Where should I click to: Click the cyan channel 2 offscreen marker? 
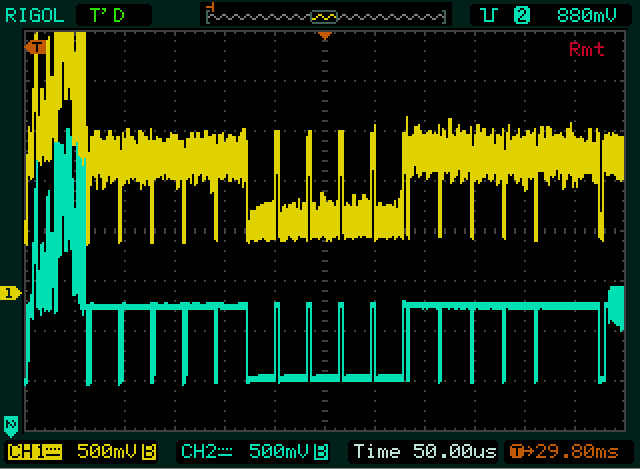pyautogui.click(x=11, y=423)
